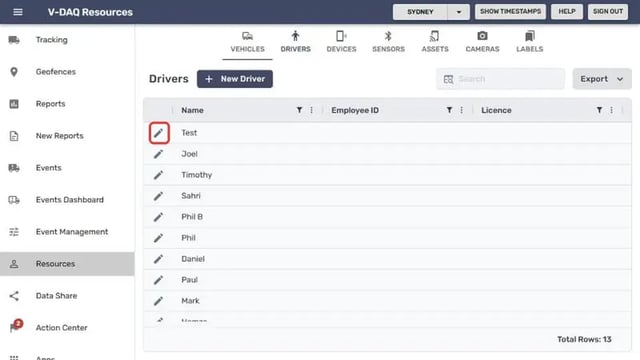Click the name Timothy in the table
Viewport: 640px width, 360px height.
tap(196, 175)
